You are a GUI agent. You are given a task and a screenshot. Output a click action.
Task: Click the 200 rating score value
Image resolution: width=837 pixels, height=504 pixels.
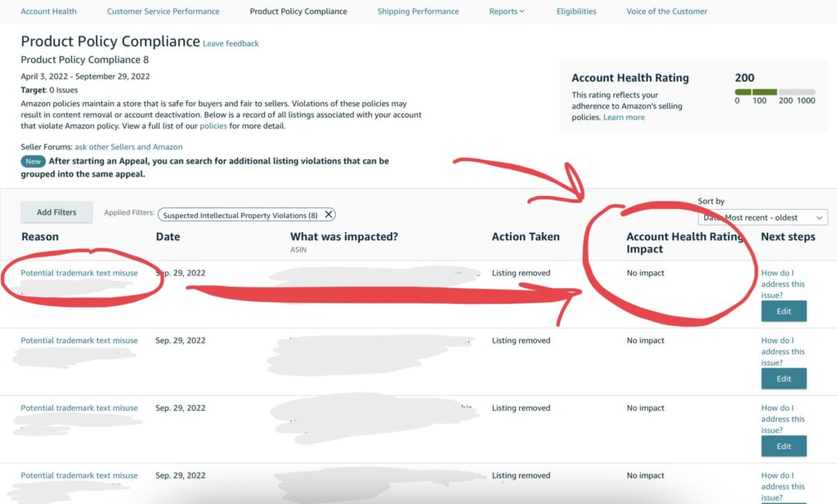tap(745, 78)
